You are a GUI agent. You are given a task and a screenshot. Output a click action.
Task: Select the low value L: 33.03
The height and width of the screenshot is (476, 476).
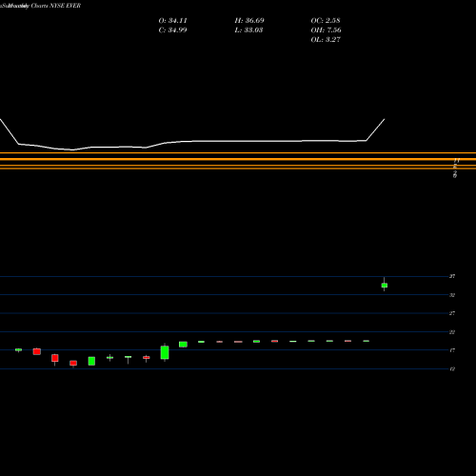[249, 30]
